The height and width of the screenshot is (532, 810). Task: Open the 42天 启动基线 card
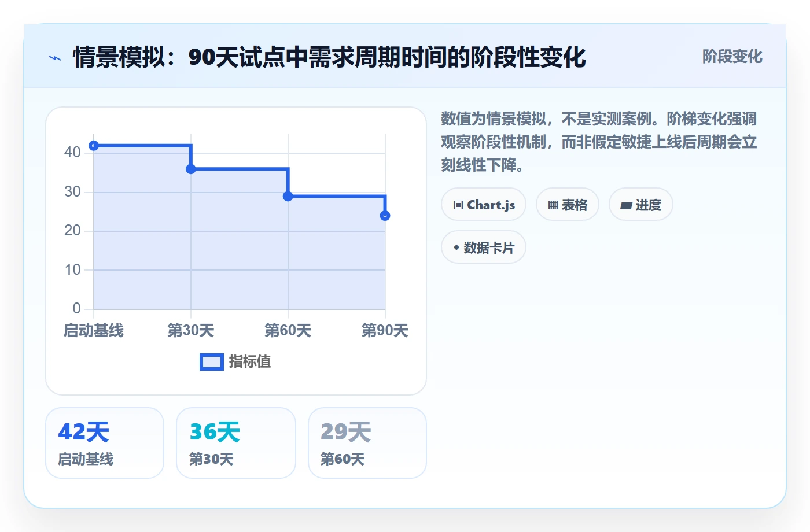105,443
